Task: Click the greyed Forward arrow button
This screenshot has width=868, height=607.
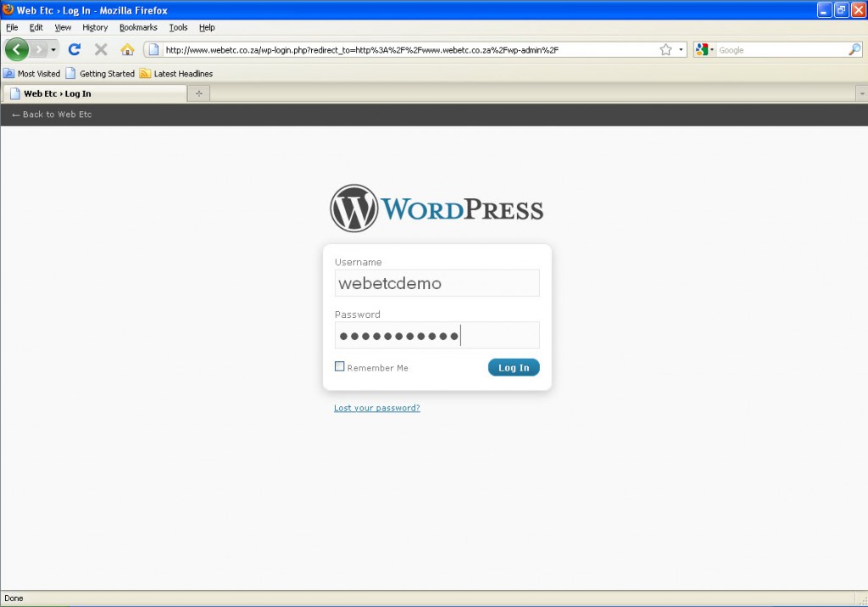Action: [39, 50]
